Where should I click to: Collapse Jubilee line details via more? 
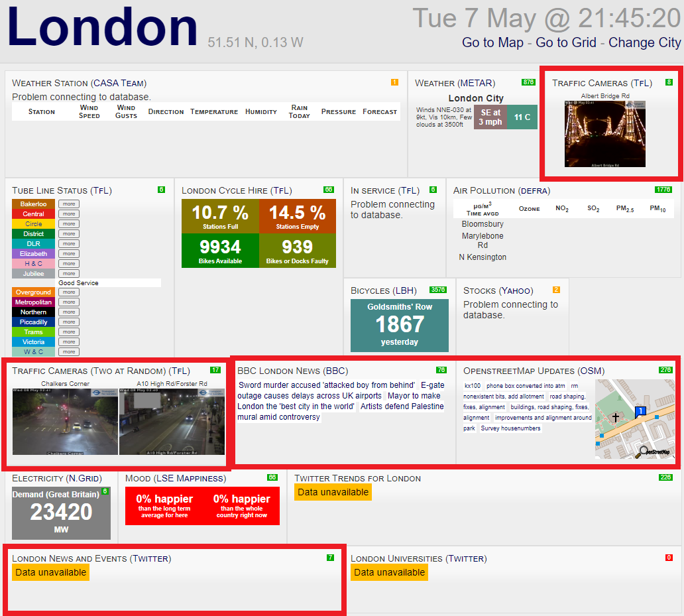point(69,274)
